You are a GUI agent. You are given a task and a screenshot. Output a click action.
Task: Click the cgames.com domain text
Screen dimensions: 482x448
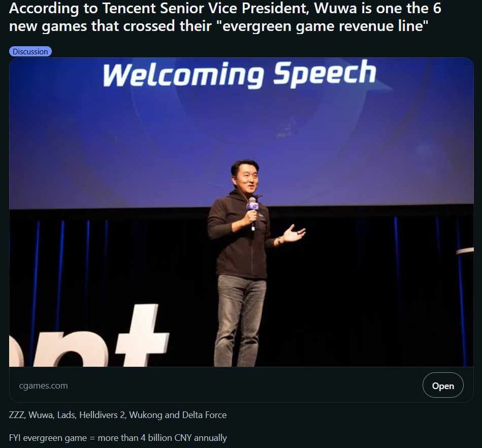click(x=43, y=386)
